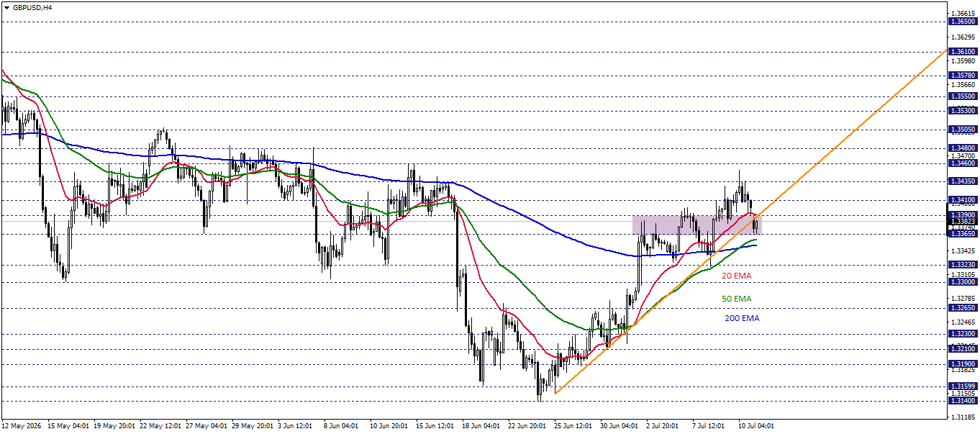Click the 1.33000 level price label
Screen dimensions: 980x434
(x=963, y=282)
